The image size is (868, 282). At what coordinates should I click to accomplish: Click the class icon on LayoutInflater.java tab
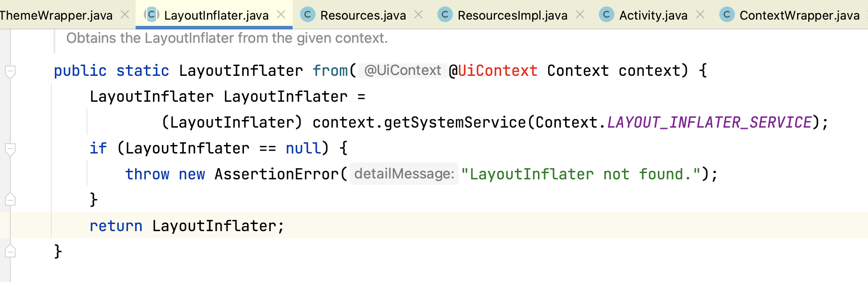tap(152, 15)
